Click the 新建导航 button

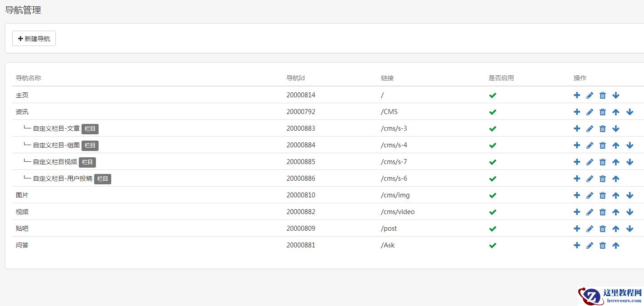34,39
